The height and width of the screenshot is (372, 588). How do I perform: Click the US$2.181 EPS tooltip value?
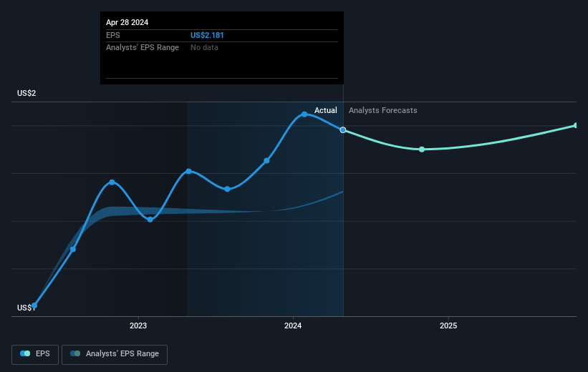207,35
